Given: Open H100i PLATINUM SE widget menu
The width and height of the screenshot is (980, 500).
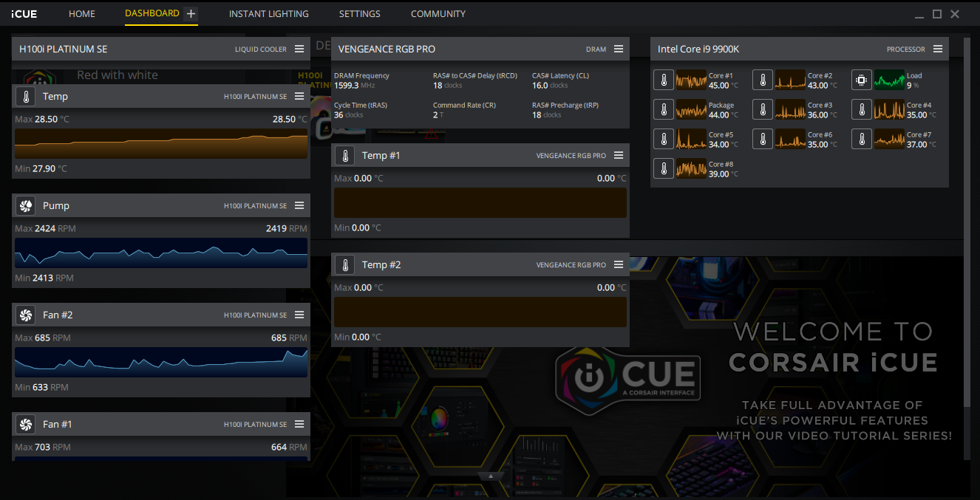Looking at the screenshot, I should click(x=299, y=49).
